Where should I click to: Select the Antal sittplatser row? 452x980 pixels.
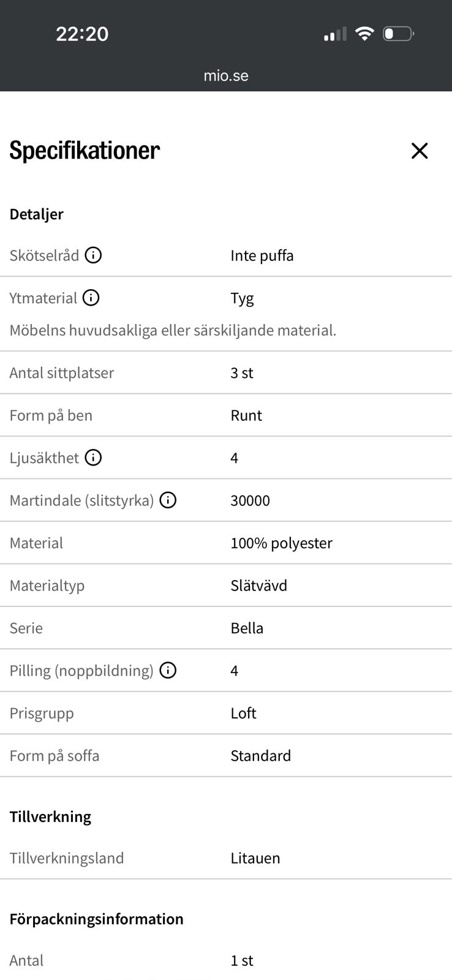click(x=226, y=372)
